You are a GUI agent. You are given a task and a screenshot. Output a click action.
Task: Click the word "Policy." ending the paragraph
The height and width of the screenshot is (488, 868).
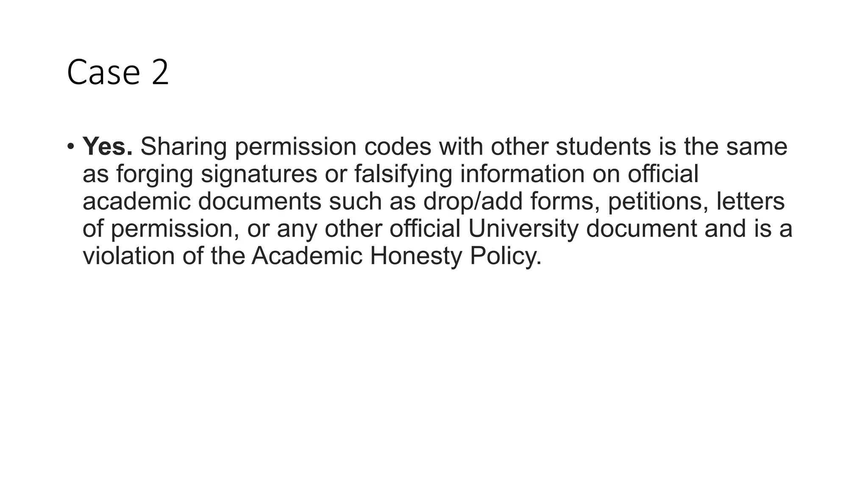(x=506, y=257)
